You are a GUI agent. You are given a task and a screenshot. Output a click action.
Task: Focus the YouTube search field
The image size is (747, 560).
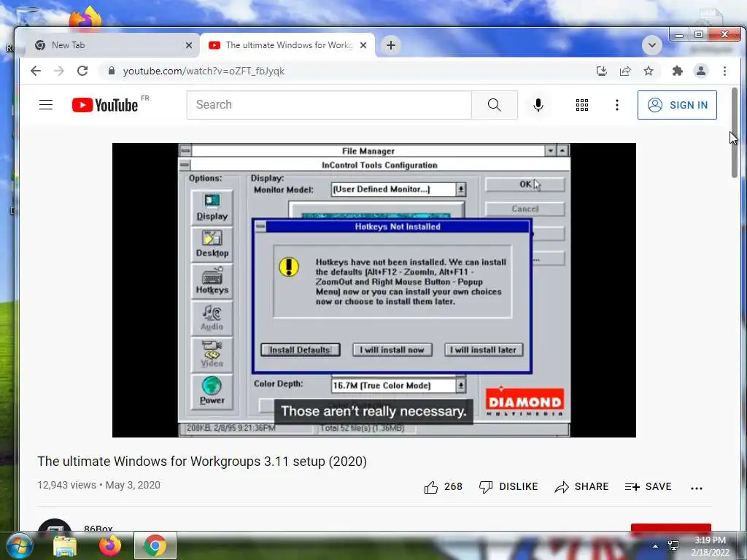[x=329, y=105]
